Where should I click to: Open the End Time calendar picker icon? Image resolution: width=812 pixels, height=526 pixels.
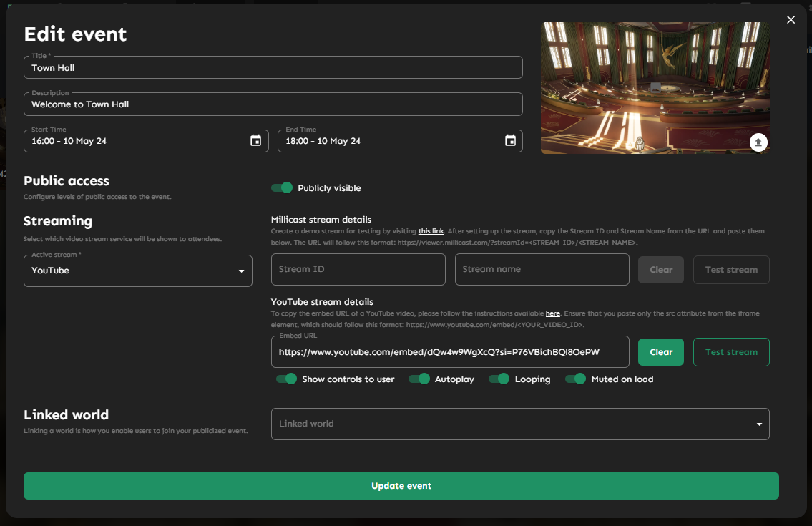(510, 141)
